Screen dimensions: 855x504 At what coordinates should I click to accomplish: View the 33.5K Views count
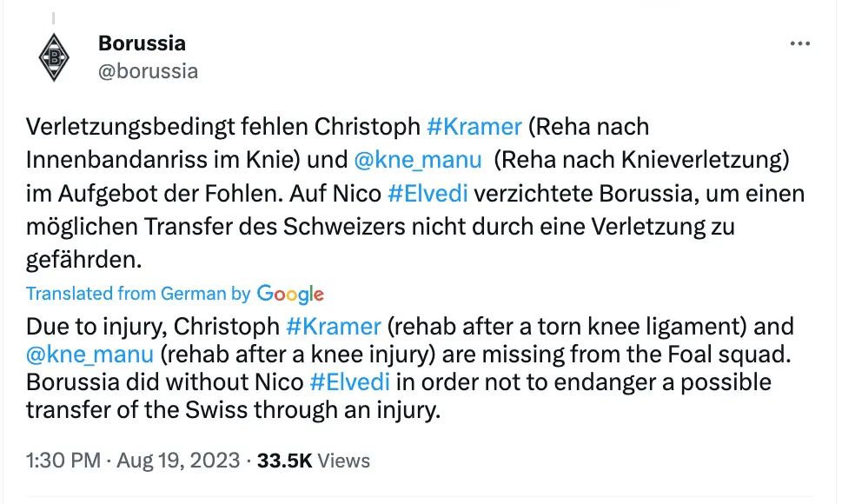click(314, 461)
